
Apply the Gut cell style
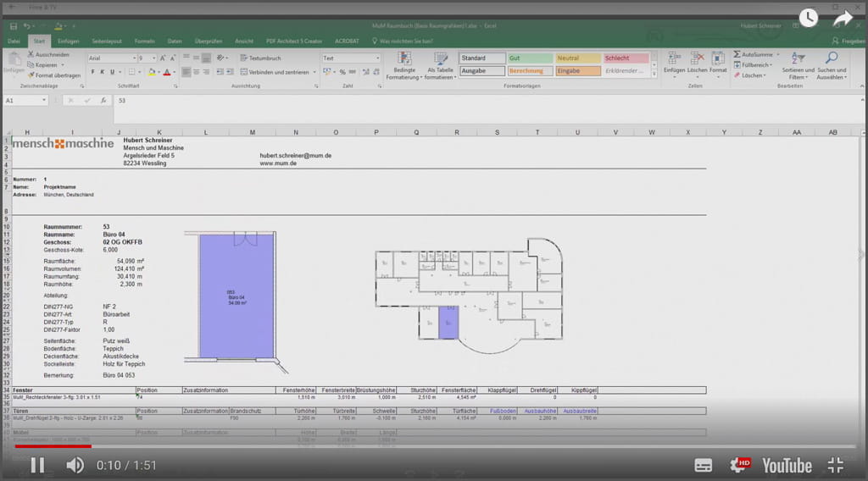coord(529,58)
